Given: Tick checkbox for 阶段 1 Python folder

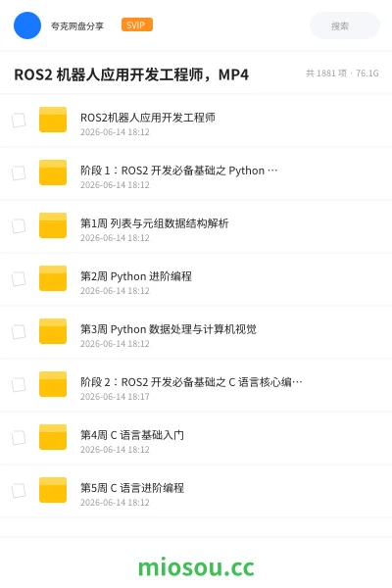Looking at the screenshot, I should click(x=19, y=173).
